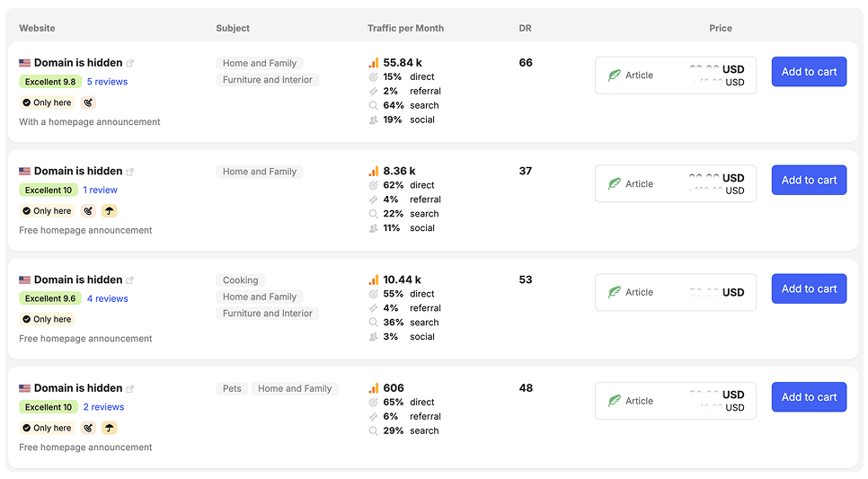Click the umbrella badge icon in the DR 37 row
The height and width of the screenshot is (479, 868).
[109, 211]
